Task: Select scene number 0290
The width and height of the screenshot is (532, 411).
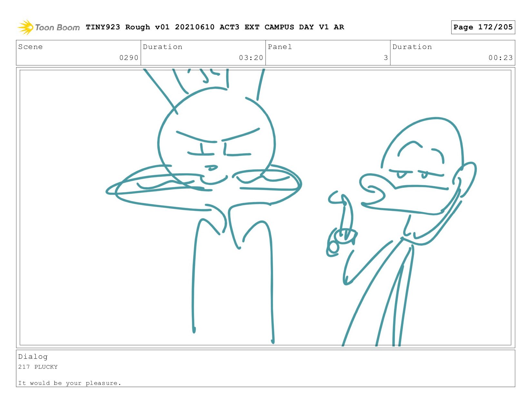Action: pos(129,58)
